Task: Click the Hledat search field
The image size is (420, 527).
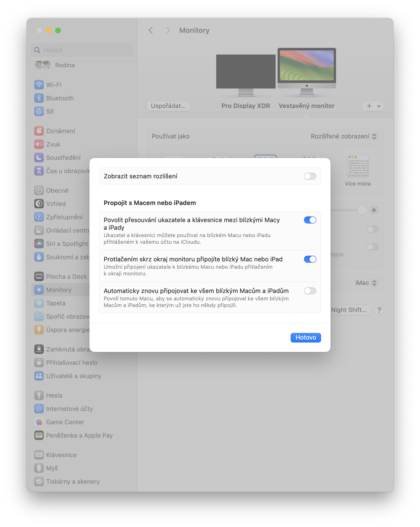Action: pos(81,50)
